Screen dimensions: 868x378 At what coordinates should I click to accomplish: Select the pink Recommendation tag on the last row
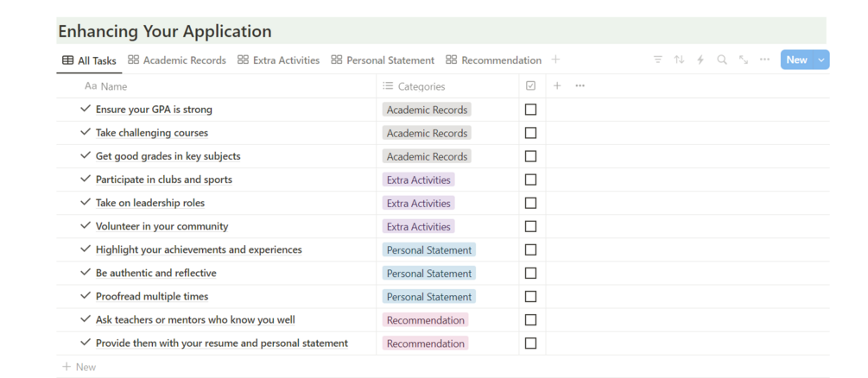click(426, 343)
